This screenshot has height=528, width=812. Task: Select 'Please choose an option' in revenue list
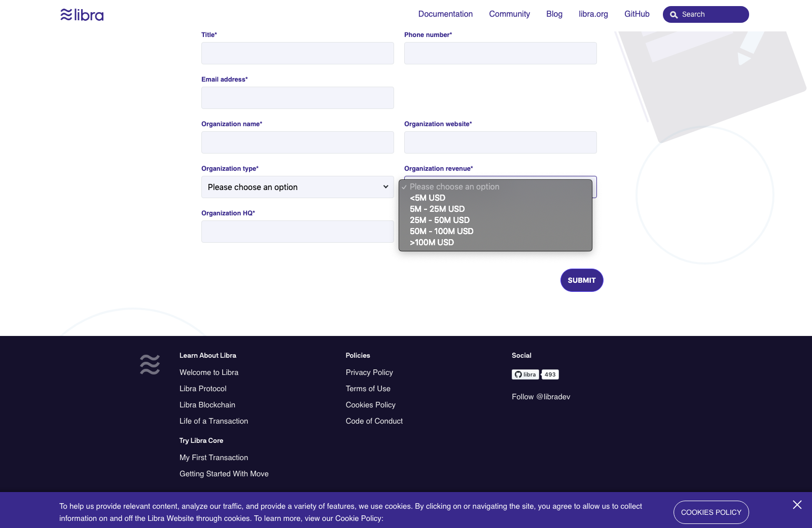tap(496, 186)
